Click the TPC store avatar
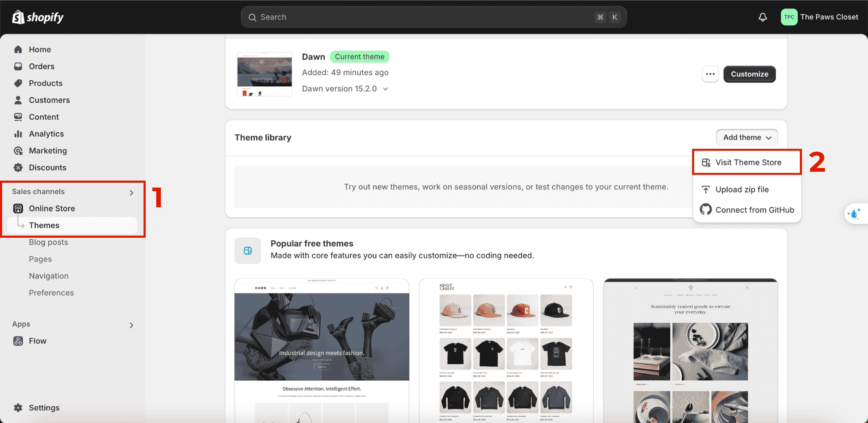This screenshot has width=868, height=423. tap(789, 17)
